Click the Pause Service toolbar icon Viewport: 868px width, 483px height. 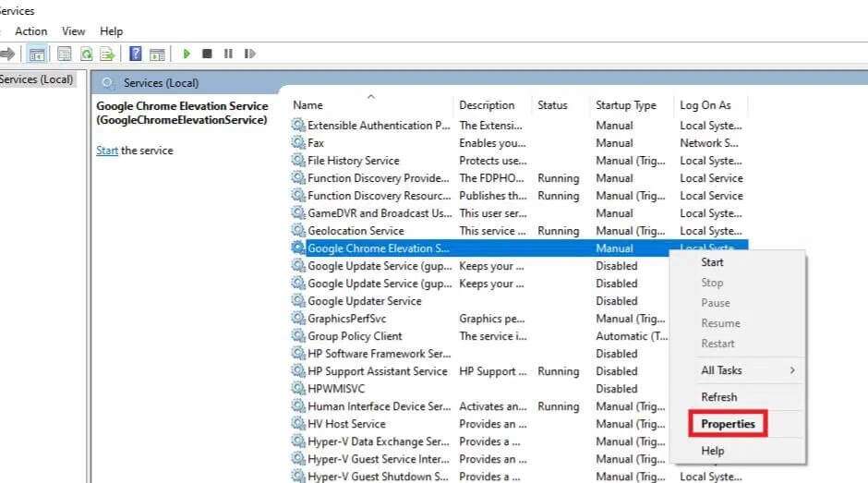click(x=228, y=54)
